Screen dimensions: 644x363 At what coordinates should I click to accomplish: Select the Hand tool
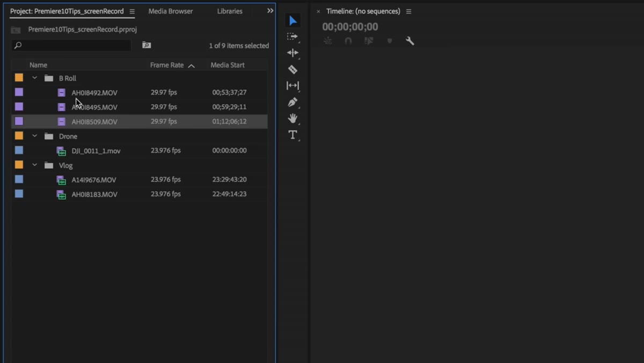(x=292, y=118)
